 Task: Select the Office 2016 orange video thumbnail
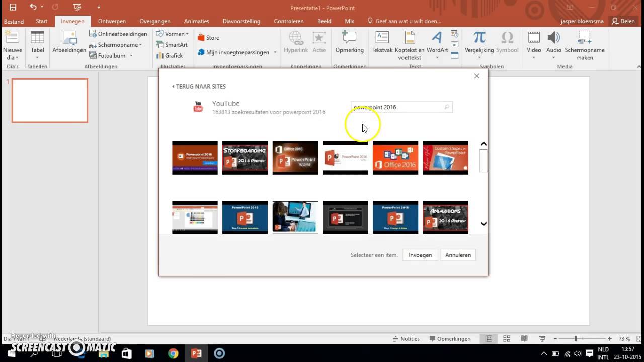[395, 158]
